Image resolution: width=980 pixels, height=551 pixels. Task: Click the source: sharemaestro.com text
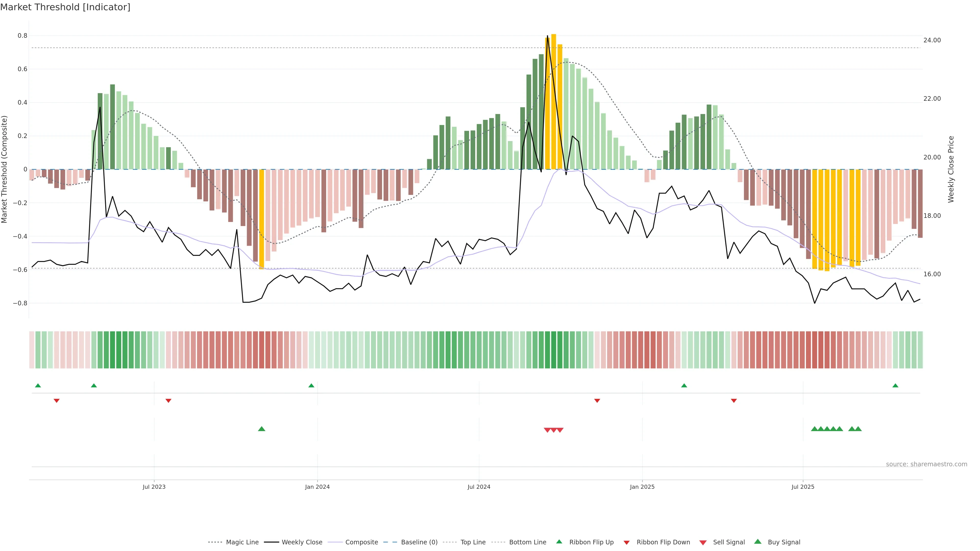click(x=926, y=464)
